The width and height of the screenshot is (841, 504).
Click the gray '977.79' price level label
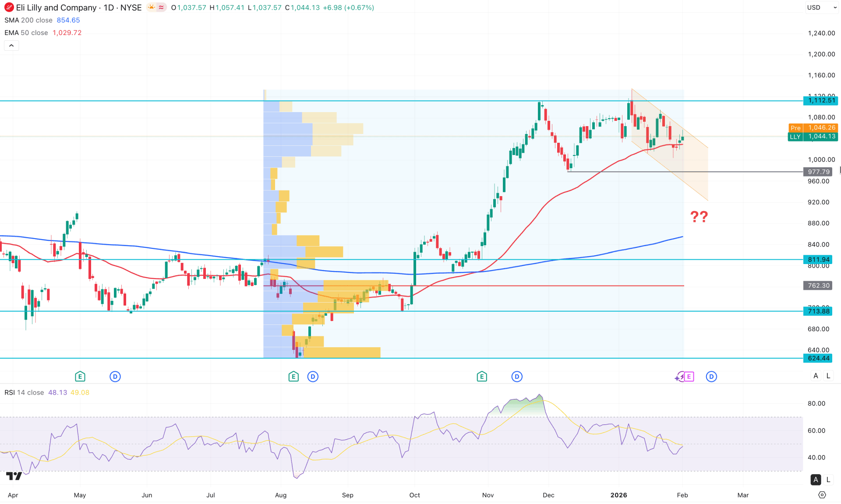(x=817, y=172)
